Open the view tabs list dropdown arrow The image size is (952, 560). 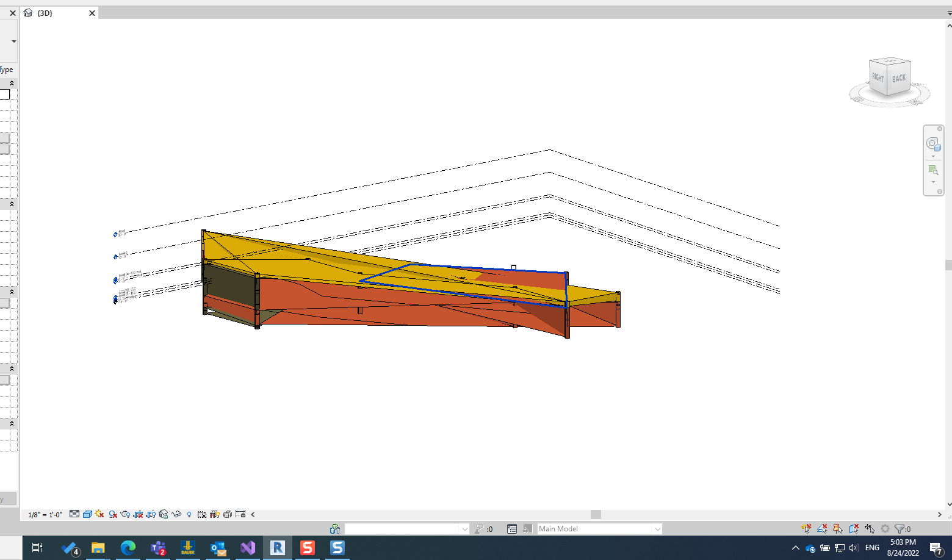949,13
